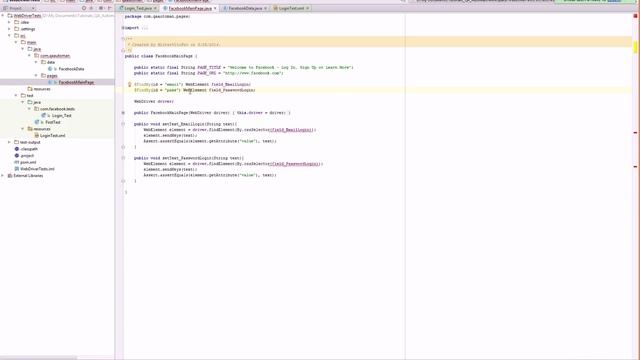Viewport: 640px width, 360px height.
Task: Select the FacebookData class in tree
Action: tap(71, 69)
